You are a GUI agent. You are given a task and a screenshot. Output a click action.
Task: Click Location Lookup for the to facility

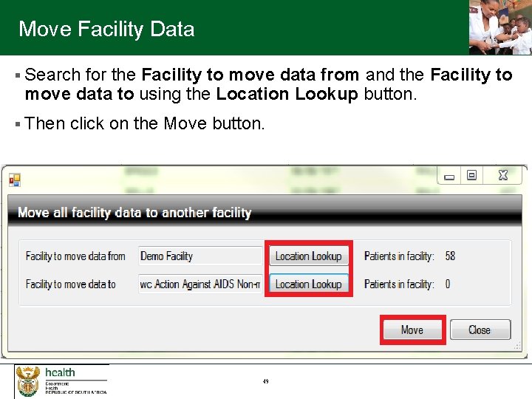coord(309,284)
